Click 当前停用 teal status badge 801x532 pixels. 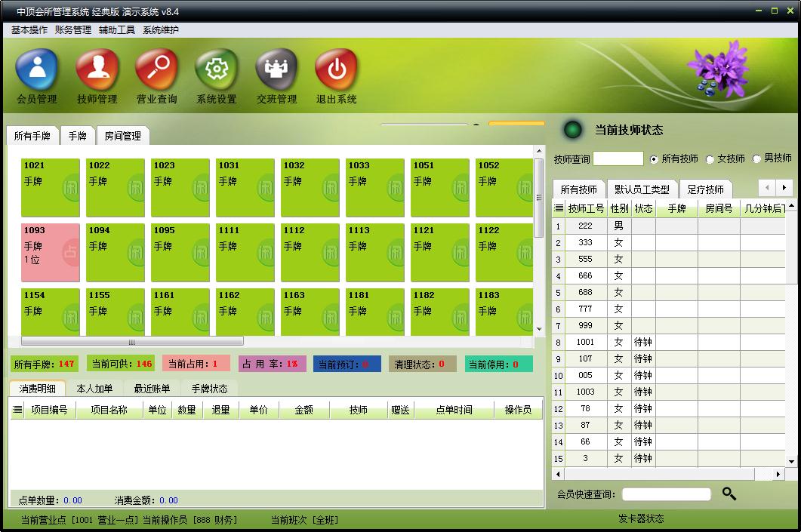tap(498, 364)
